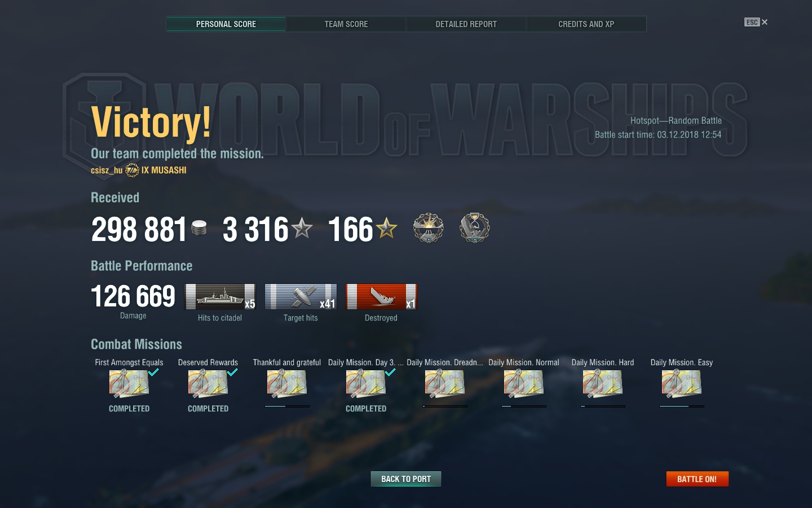Viewport: 812px width, 508px height.
Task: Start another match with Battle On!
Action: (x=697, y=479)
